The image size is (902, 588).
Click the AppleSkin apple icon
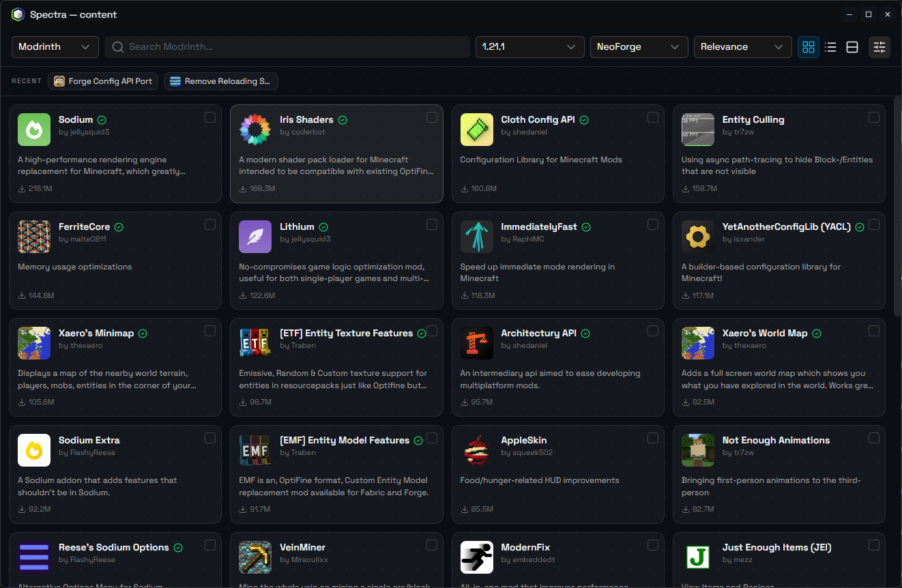coord(477,450)
